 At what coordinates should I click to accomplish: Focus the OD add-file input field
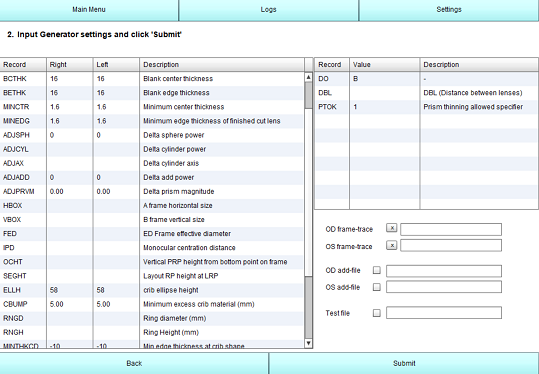443,271
